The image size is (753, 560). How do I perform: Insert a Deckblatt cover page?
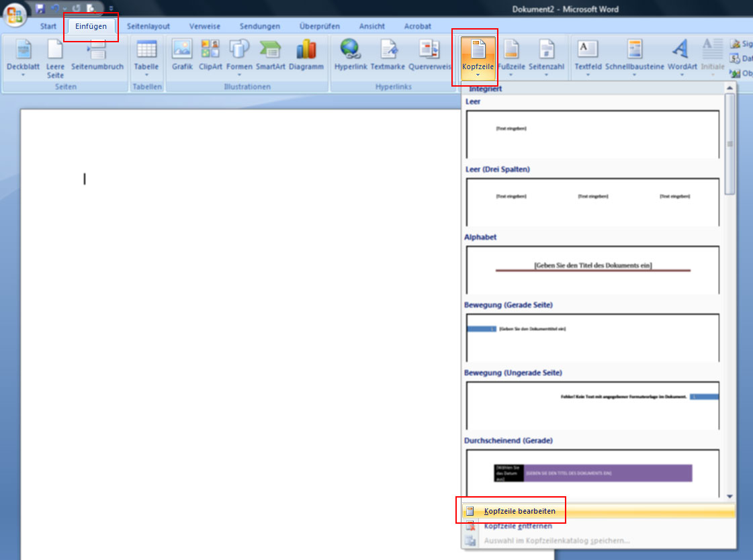tap(23, 58)
